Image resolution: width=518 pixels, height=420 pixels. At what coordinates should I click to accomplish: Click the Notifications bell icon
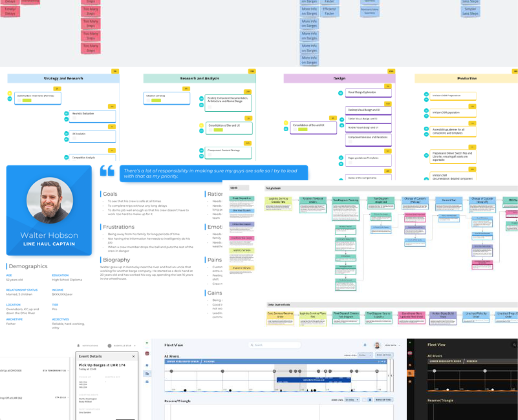[x=77, y=346]
